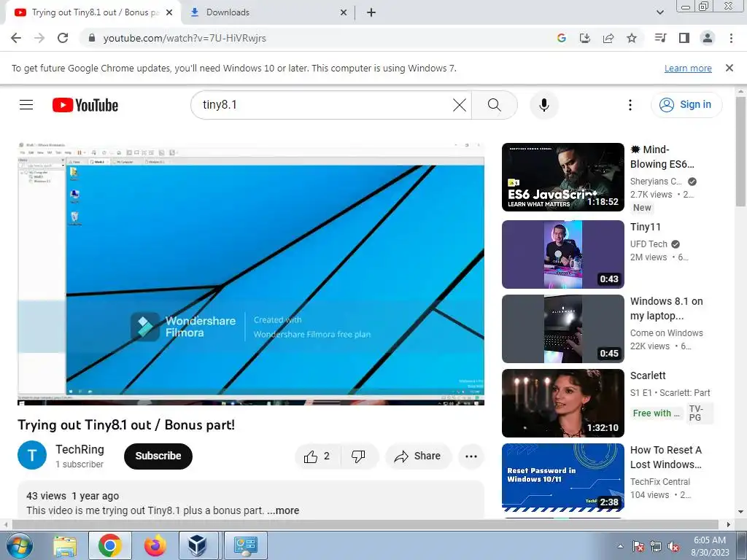Click the share page icon in address bar
This screenshot has width=747, height=560.
[608, 38]
